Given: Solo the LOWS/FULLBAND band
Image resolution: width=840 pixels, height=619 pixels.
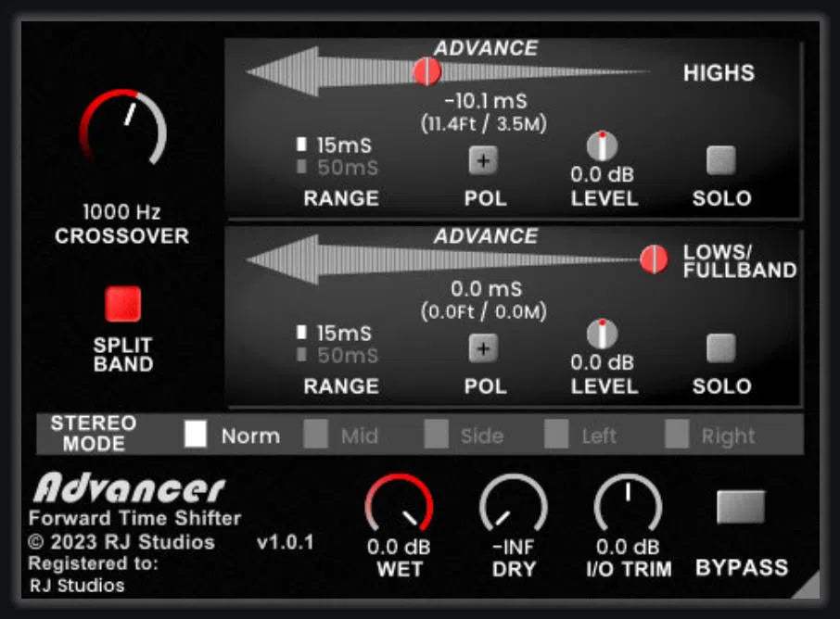Looking at the screenshot, I should point(720,347).
